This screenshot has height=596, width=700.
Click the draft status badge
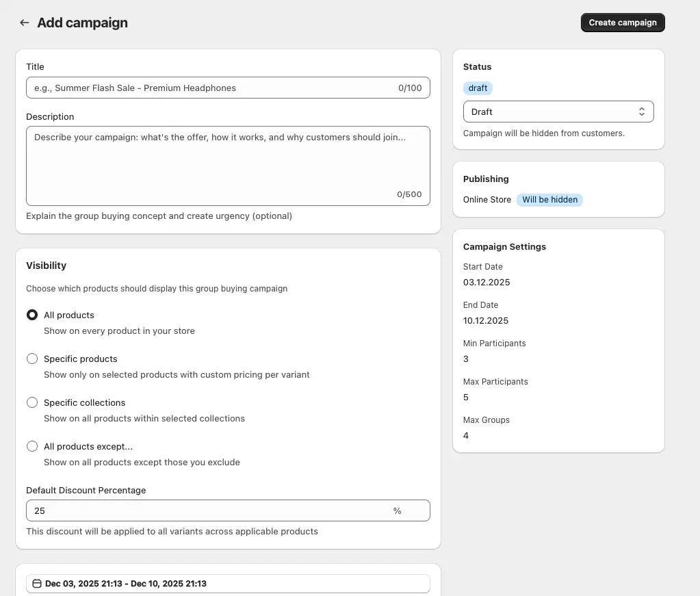pos(477,88)
